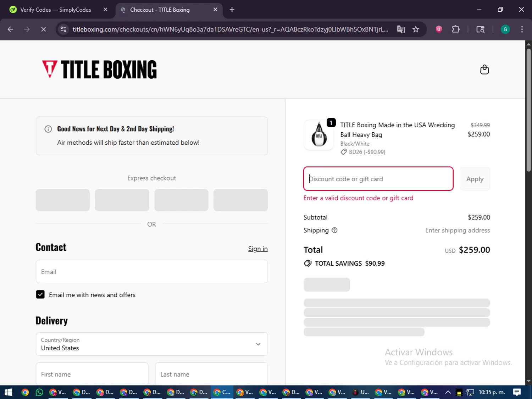Open the Windows notification center icon
This screenshot has width=532, height=399.
click(x=517, y=392)
